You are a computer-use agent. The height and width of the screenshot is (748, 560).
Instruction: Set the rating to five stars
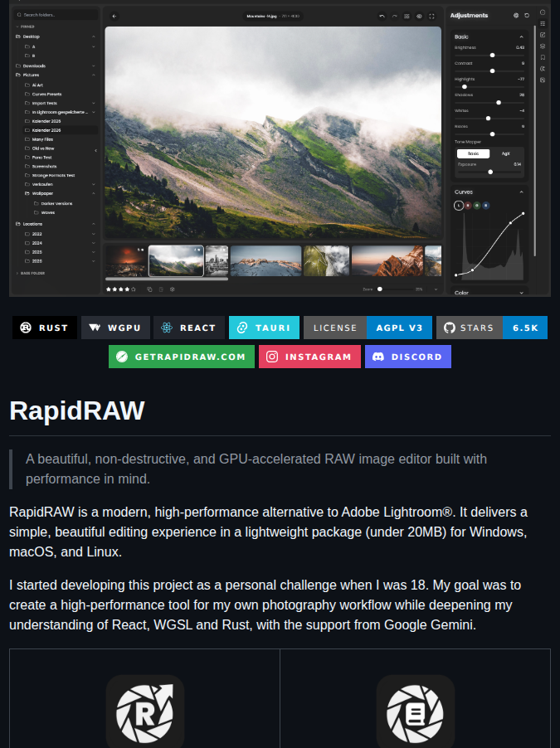(134, 289)
